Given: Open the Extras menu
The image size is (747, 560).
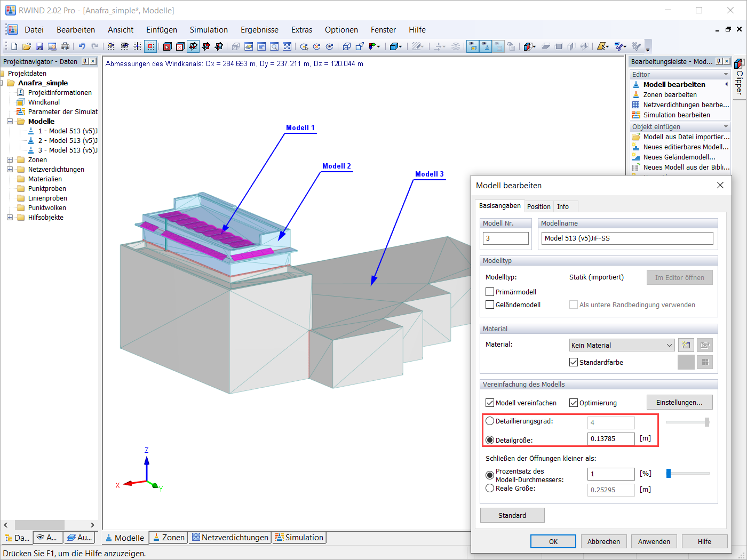Looking at the screenshot, I should click(301, 30).
